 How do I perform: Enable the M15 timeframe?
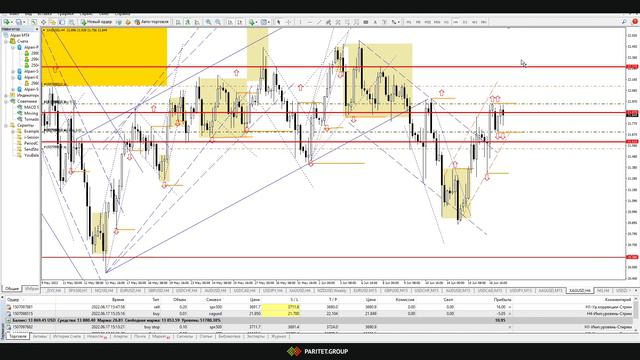(x=427, y=22)
